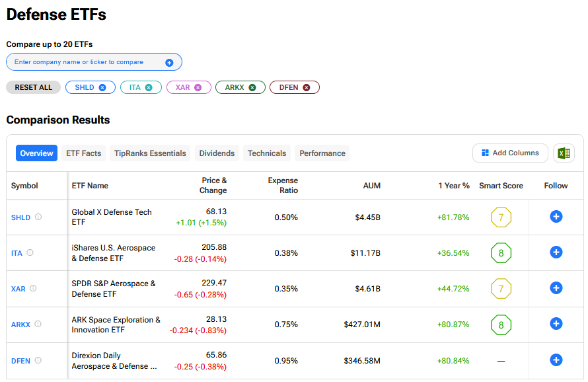Sort by Symbol column header
588x382 pixels.
pos(24,186)
